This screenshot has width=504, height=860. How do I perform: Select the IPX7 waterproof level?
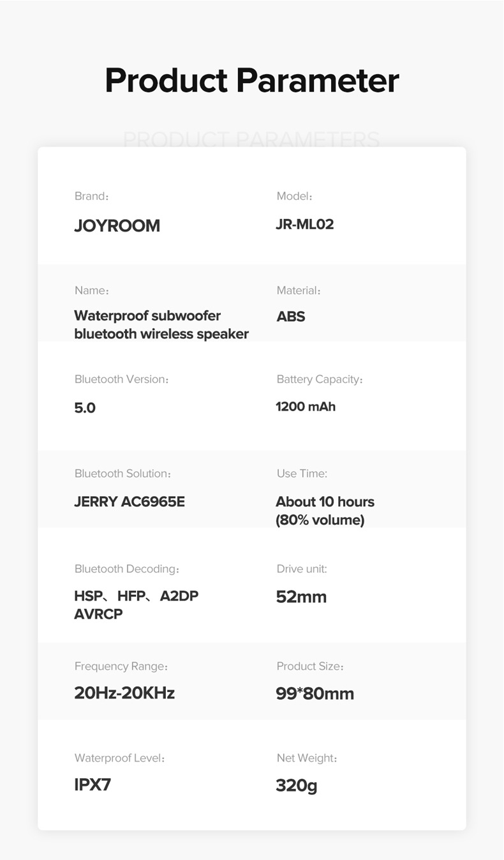(x=93, y=785)
